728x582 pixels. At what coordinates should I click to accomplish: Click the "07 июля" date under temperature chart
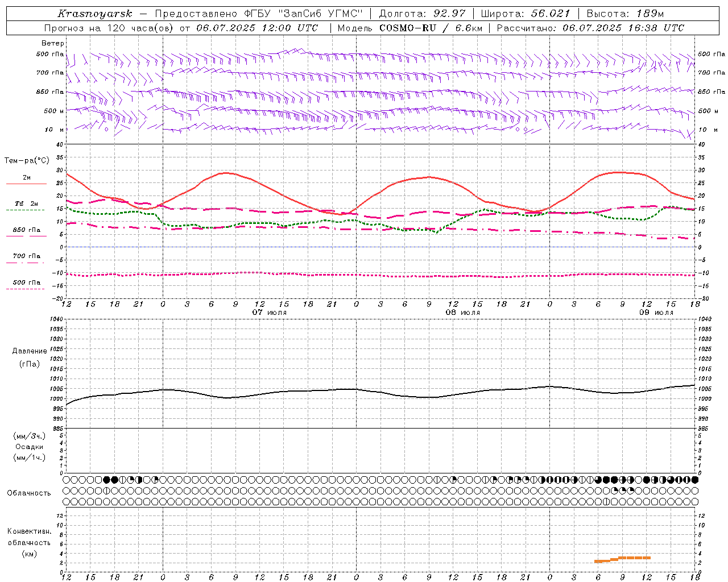[270, 313]
